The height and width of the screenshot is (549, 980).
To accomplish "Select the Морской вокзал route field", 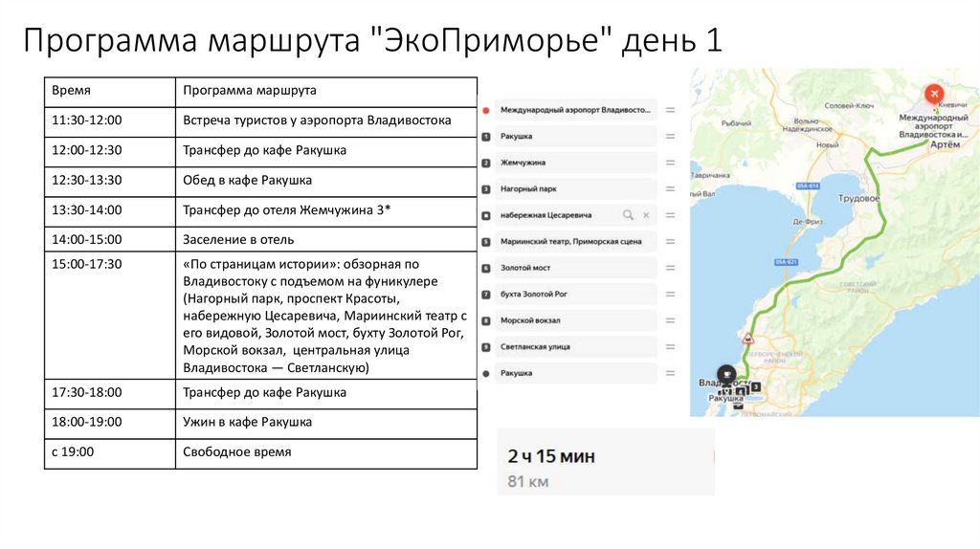I will [x=575, y=320].
